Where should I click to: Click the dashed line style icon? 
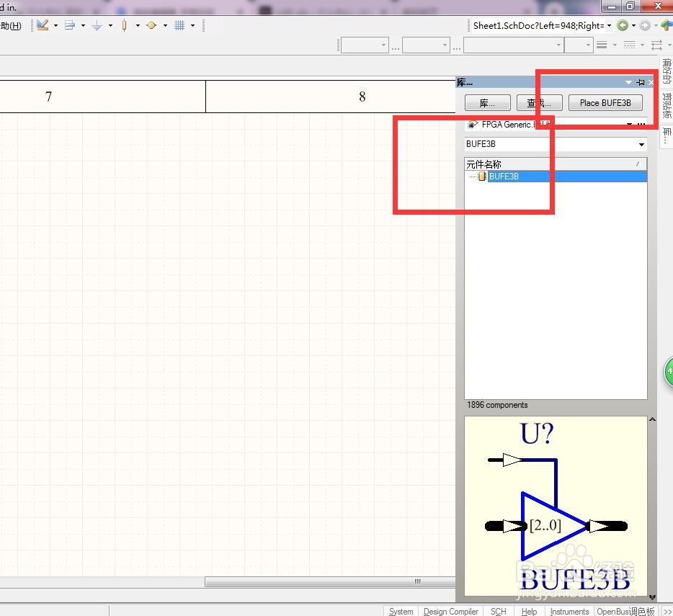pyautogui.click(x=629, y=45)
